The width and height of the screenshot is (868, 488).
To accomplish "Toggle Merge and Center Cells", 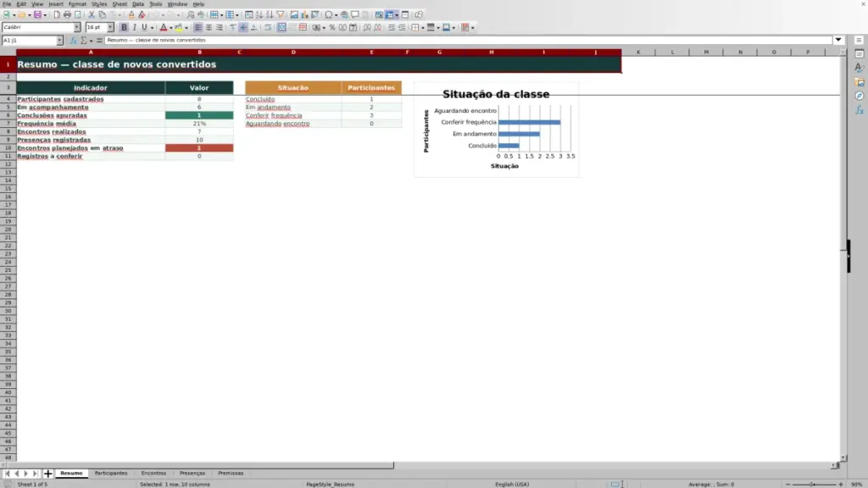I will pyautogui.click(x=281, y=28).
